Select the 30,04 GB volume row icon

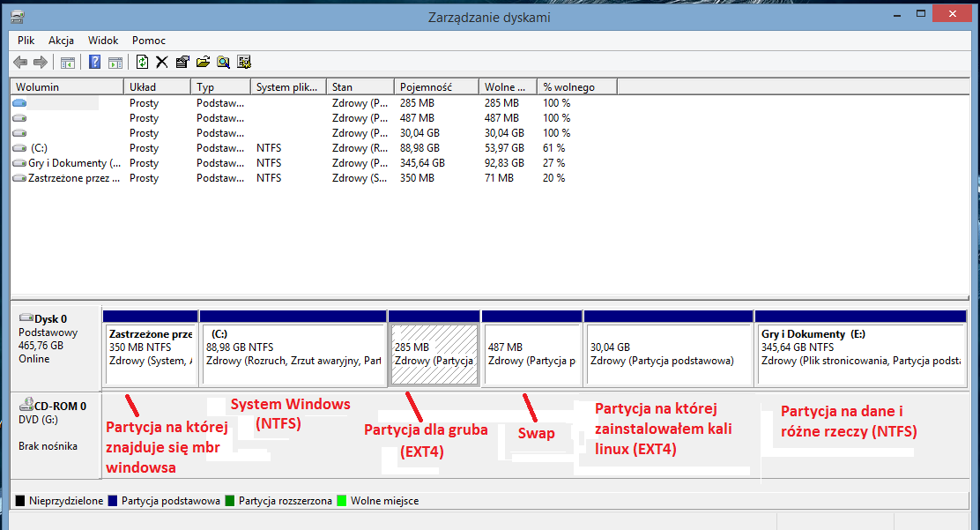[x=20, y=132]
